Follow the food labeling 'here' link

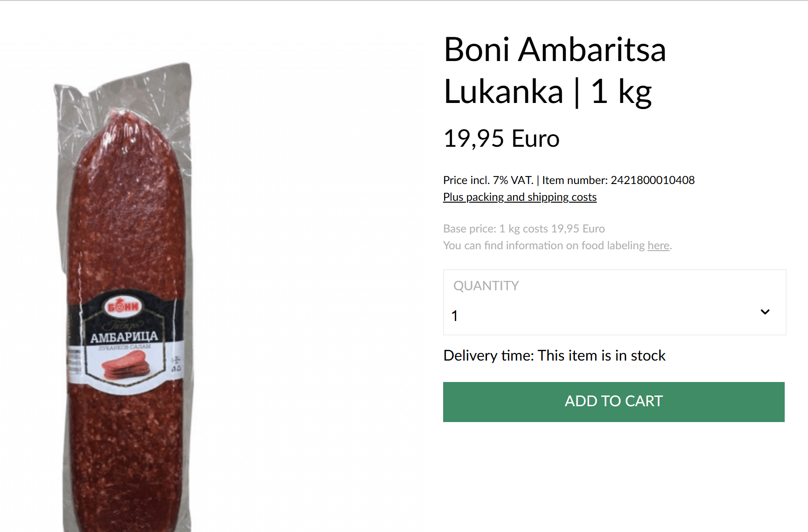pyautogui.click(x=658, y=246)
